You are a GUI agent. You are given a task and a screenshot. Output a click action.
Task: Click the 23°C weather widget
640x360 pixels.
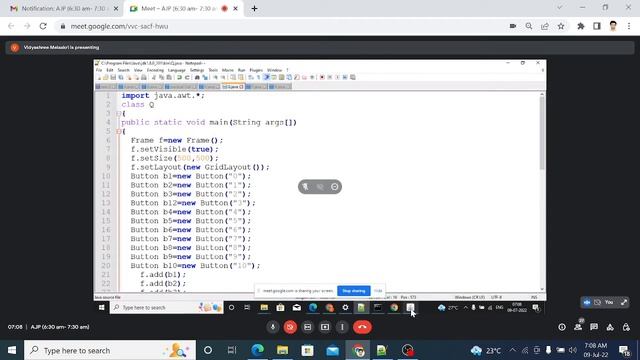[486, 350]
